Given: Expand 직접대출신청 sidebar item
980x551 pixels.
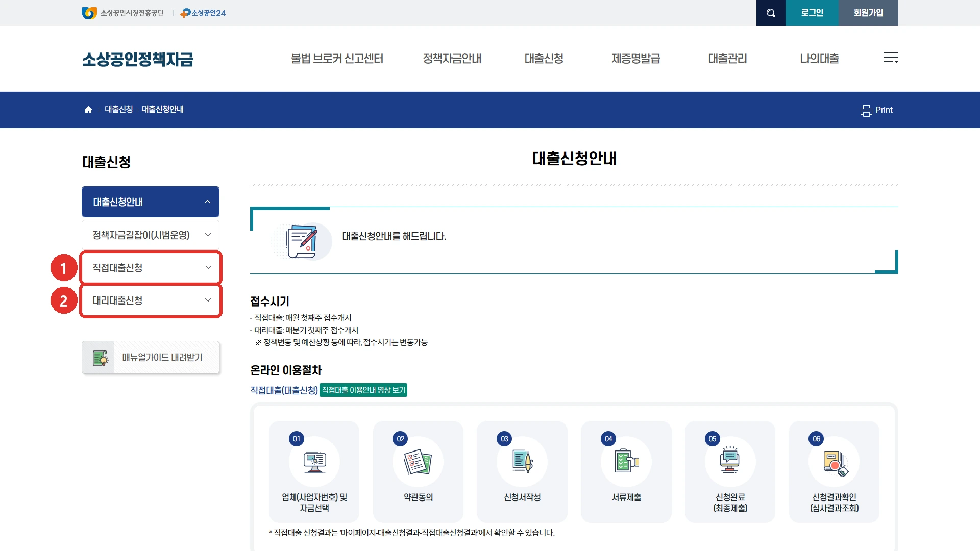Looking at the screenshot, I should point(151,267).
